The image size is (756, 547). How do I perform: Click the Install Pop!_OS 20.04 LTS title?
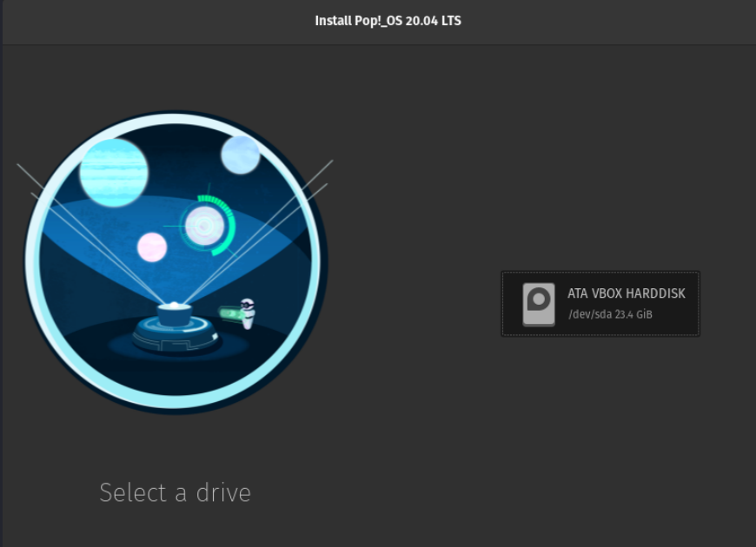[388, 21]
